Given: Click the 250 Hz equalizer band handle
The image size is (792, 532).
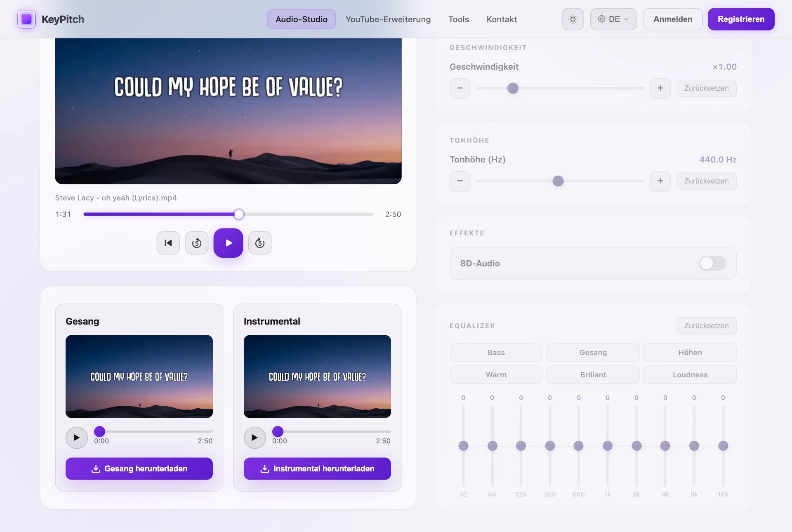Looking at the screenshot, I should pos(550,446).
